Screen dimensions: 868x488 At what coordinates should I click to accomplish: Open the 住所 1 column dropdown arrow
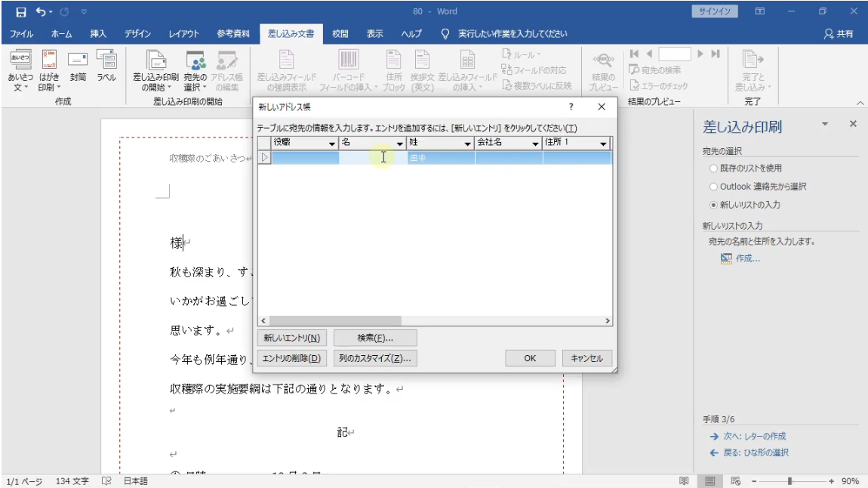pos(603,144)
